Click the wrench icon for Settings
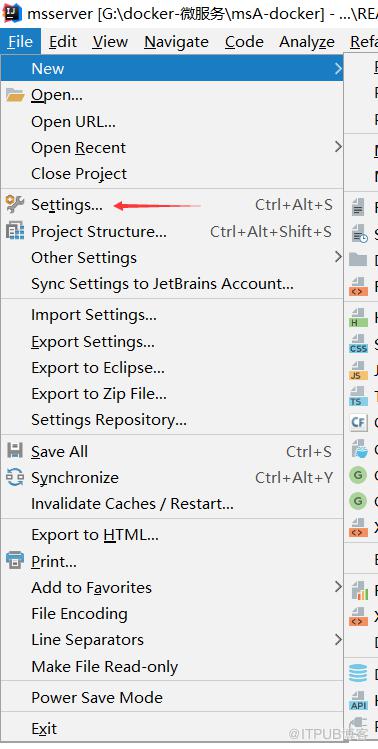This screenshot has width=378, height=749. (x=15, y=204)
